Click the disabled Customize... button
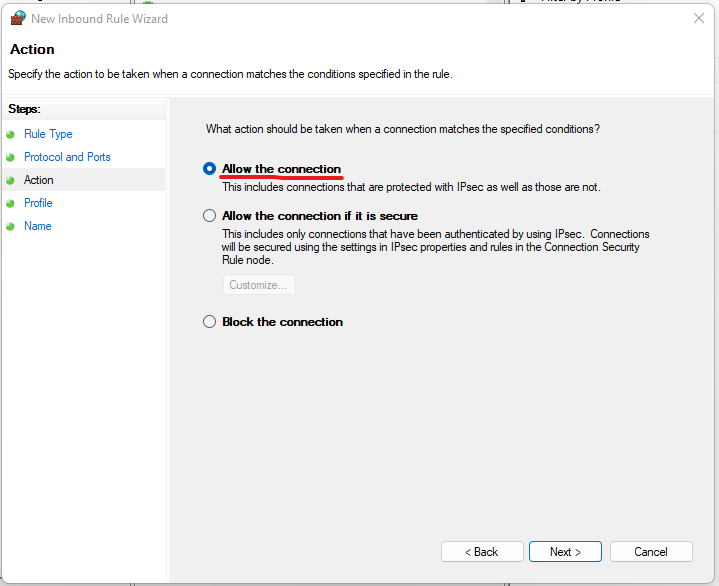This screenshot has height=586, width=719. tap(259, 285)
